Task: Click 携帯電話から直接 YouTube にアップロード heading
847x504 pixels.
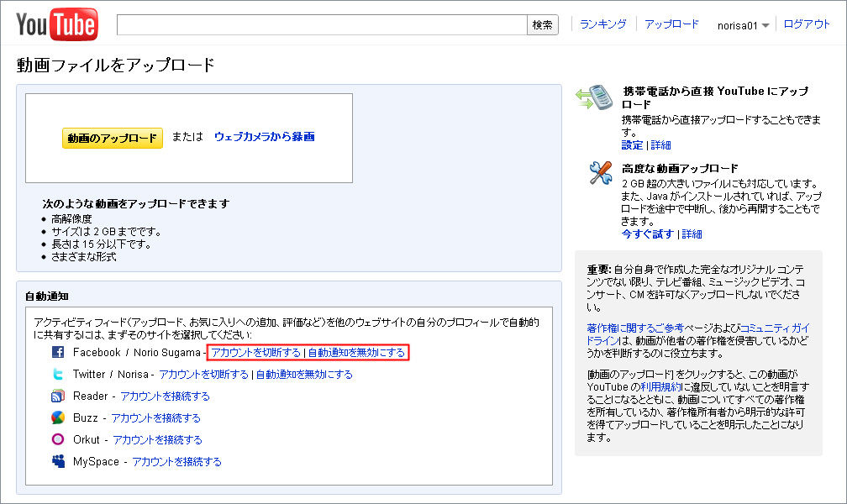Action: 714,97
